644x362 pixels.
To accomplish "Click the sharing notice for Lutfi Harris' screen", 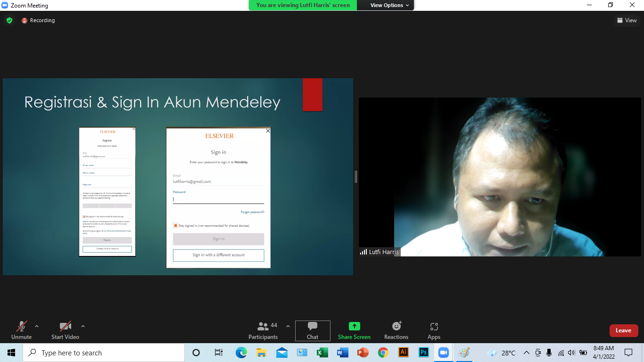I will [303, 5].
